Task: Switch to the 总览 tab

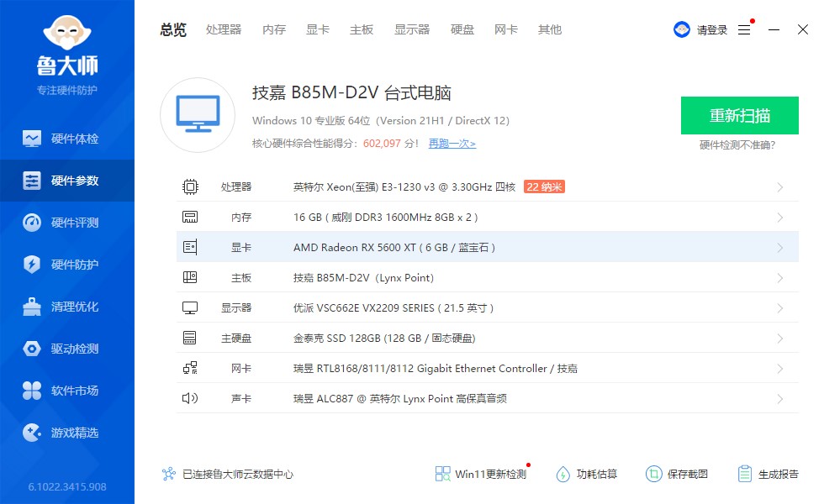Action: tap(173, 30)
